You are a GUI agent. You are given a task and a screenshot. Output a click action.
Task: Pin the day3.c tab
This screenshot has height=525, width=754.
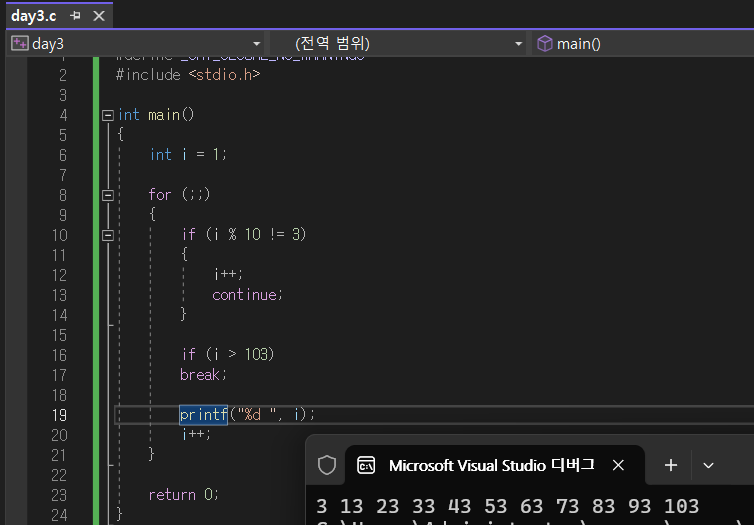pos(75,16)
